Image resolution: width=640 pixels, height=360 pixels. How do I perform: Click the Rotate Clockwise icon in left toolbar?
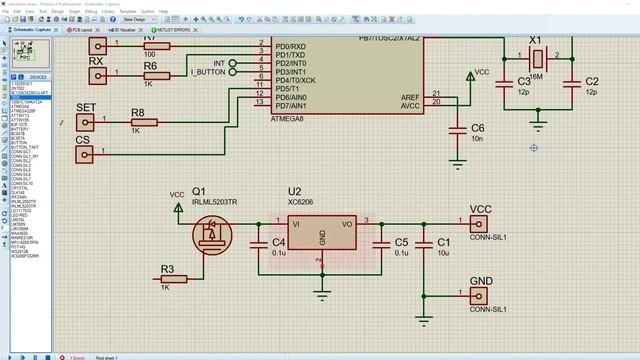pos(4,213)
